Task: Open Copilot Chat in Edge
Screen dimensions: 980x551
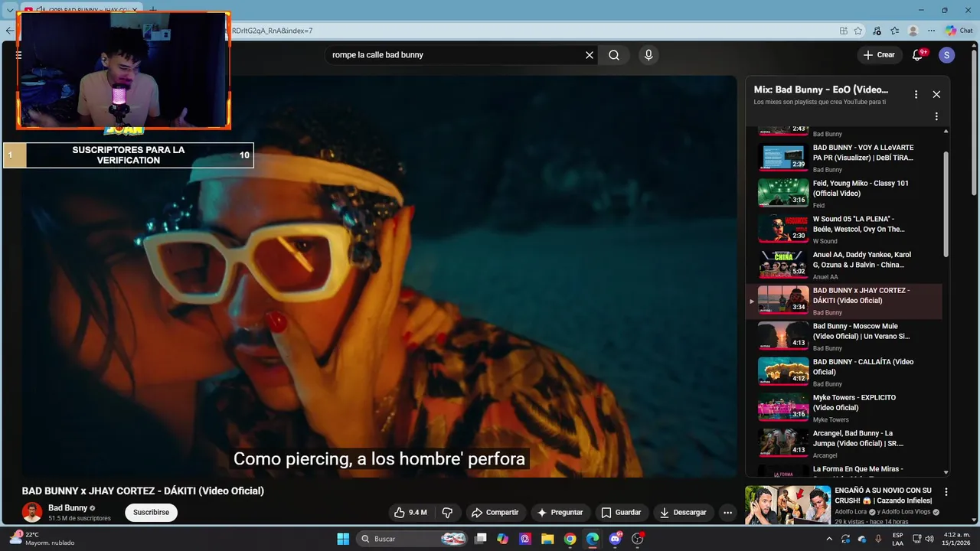Action: point(959,31)
